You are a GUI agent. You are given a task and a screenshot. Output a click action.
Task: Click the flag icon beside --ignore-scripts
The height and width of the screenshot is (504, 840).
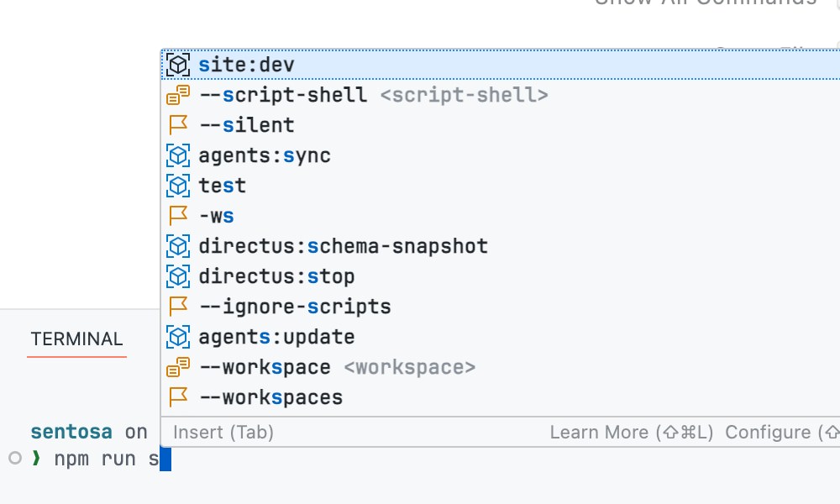[178, 306]
